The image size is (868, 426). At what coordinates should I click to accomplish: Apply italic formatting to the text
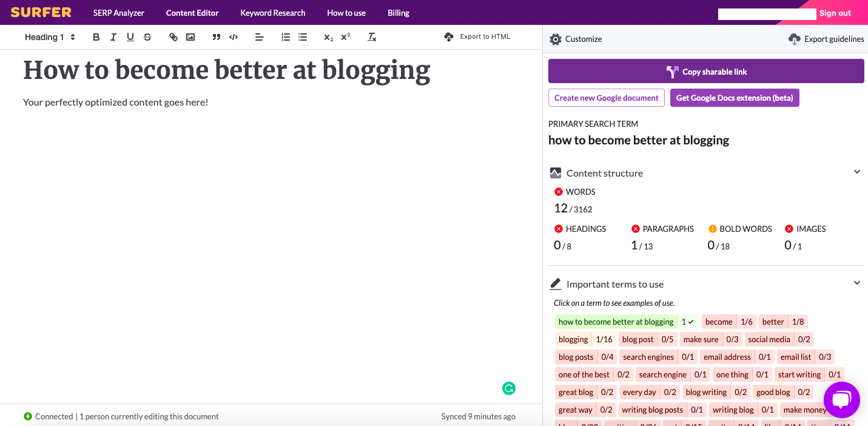tap(113, 37)
